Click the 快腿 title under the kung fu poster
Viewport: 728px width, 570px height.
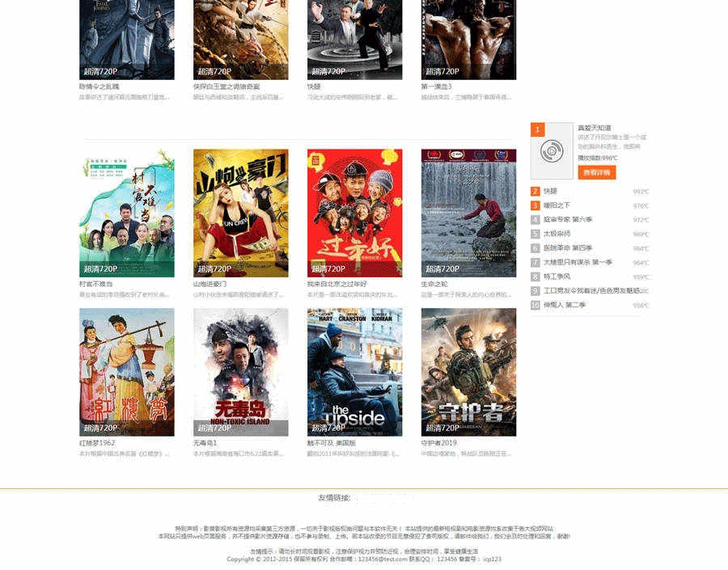coord(314,87)
